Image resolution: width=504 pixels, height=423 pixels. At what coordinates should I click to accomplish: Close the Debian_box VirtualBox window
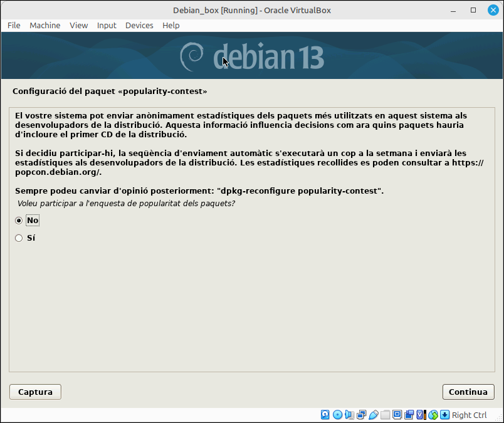tap(493, 10)
